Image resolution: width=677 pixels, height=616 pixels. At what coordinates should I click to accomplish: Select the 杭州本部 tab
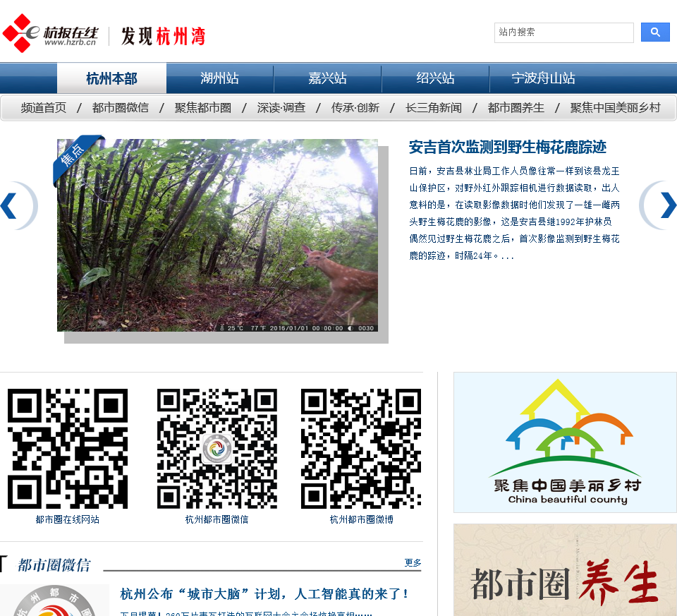tap(112, 78)
